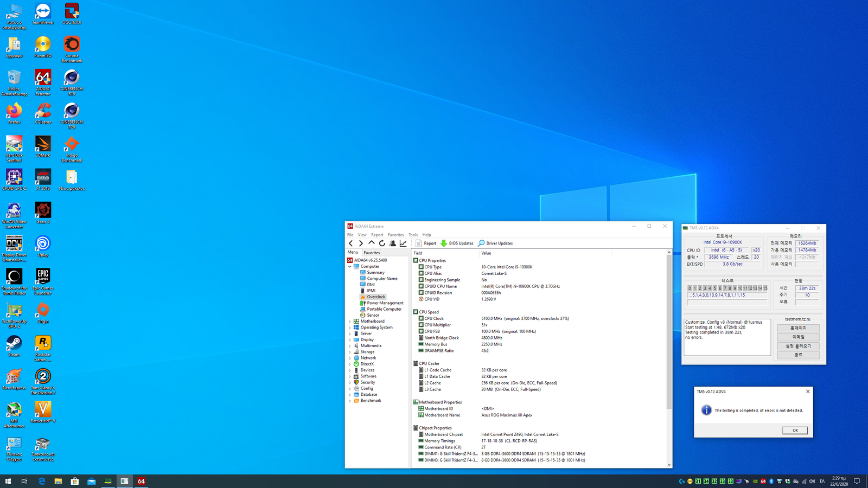The height and width of the screenshot is (488, 868).
Task: Expand the Software tree node
Action: [350, 376]
